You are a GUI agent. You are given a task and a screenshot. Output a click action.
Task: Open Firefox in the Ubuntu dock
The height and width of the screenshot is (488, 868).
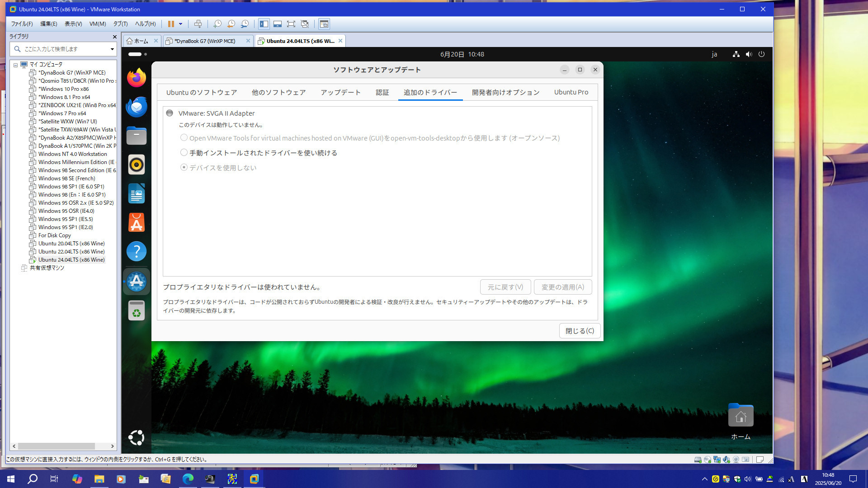coord(136,78)
